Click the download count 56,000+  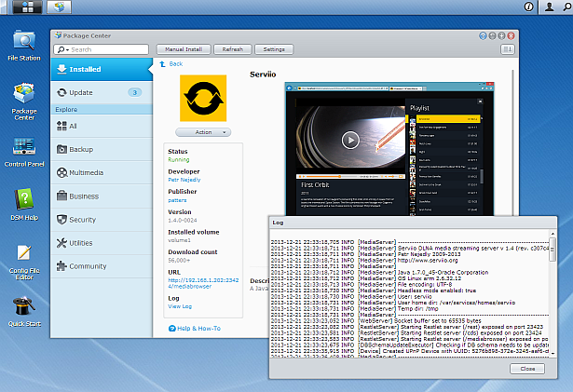(179, 261)
